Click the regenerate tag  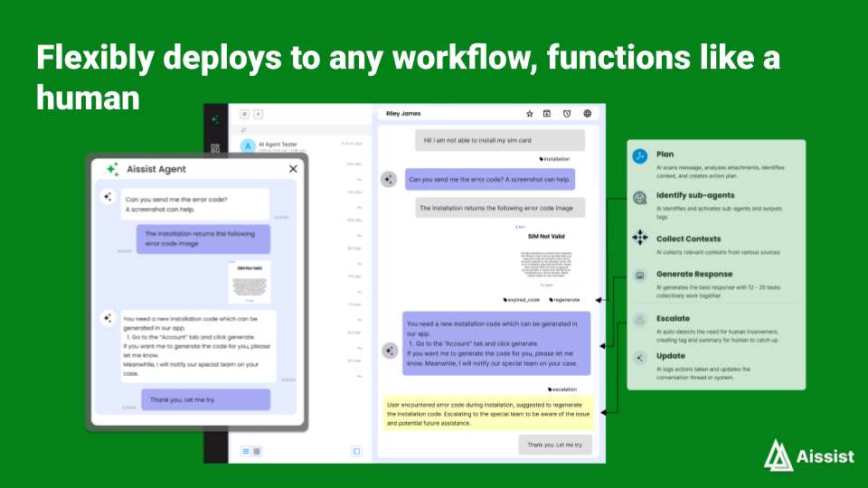click(564, 299)
